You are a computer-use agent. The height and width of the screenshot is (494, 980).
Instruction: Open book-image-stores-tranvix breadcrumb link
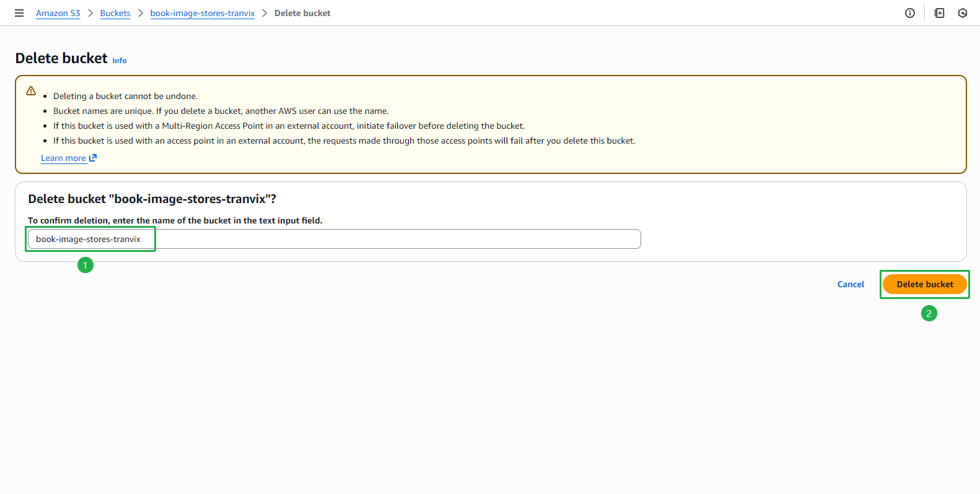click(x=203, y=13)
